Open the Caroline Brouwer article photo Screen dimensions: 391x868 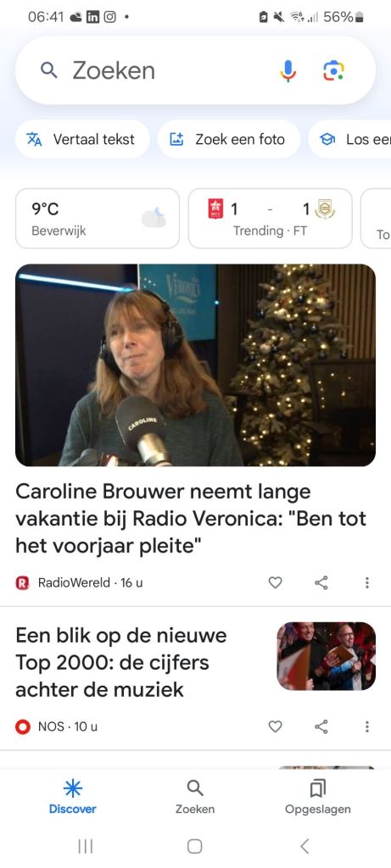(x=195, y=364)
